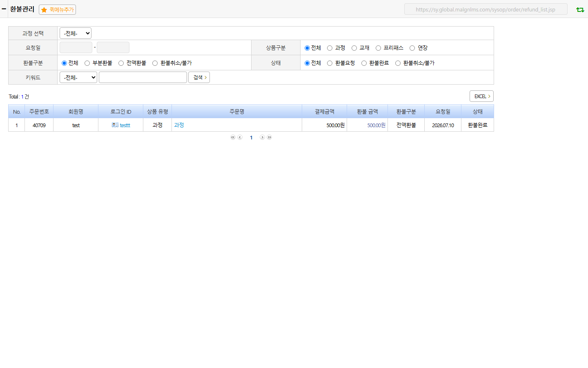Go to next page arrow
Screen dimensions: 588x368
click(262, 137)
